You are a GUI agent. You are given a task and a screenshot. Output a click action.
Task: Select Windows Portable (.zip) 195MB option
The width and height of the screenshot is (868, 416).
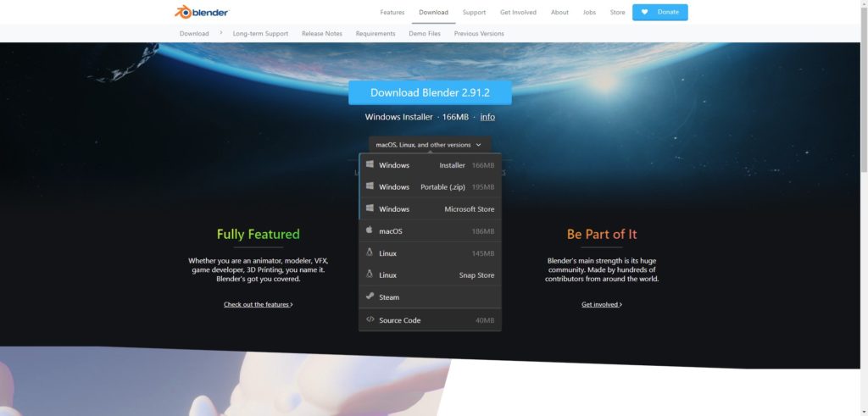tap(430, 187)
